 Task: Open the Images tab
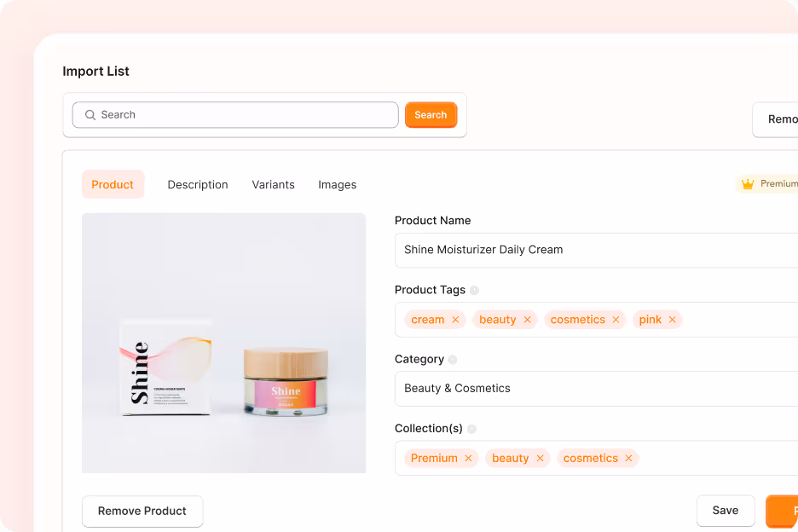pos(338,184)
